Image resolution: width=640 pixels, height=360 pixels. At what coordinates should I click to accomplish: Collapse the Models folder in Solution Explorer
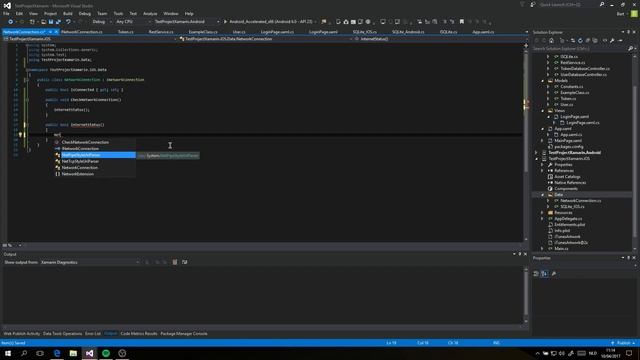coord(542,81)
